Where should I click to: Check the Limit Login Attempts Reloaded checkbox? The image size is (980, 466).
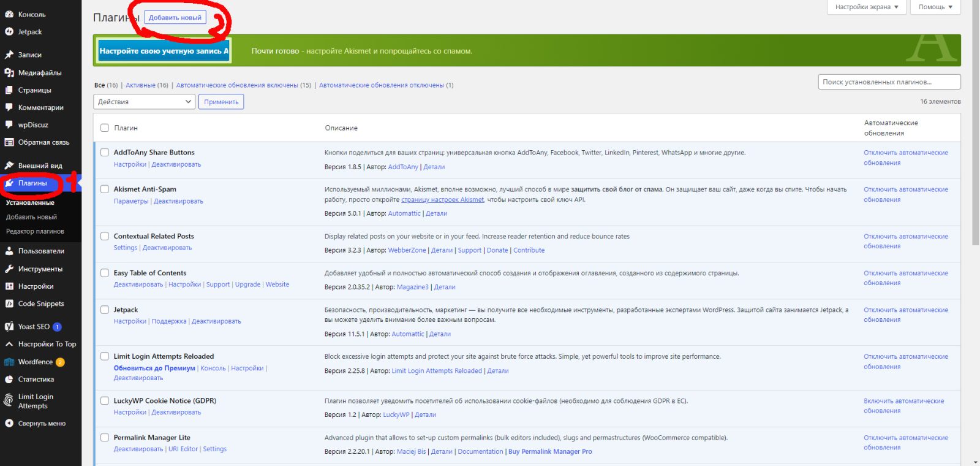pyautogui.click(x=105, y=356)
